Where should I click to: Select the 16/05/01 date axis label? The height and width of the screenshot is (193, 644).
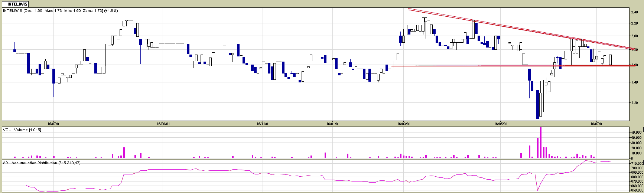point(501,124)
